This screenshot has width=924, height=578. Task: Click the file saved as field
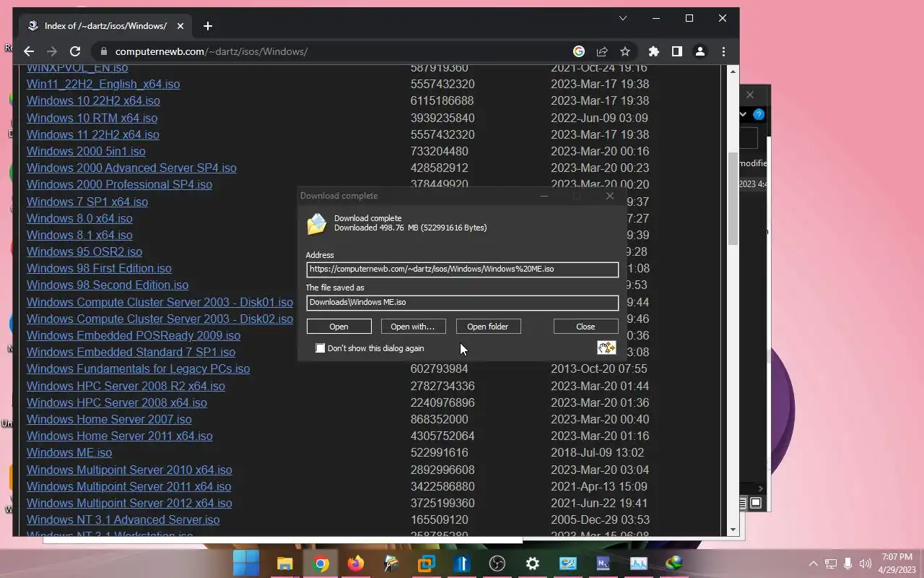[x=462, y=303]
